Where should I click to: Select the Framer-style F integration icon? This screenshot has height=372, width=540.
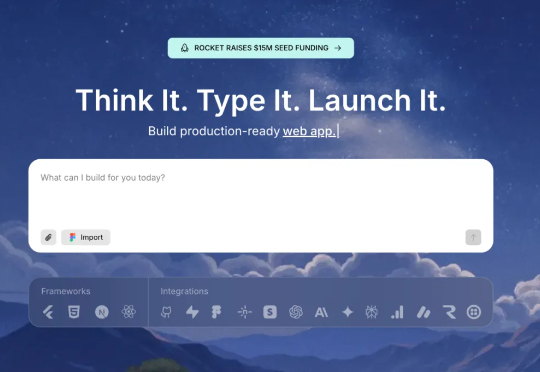(x=216, y=312)
